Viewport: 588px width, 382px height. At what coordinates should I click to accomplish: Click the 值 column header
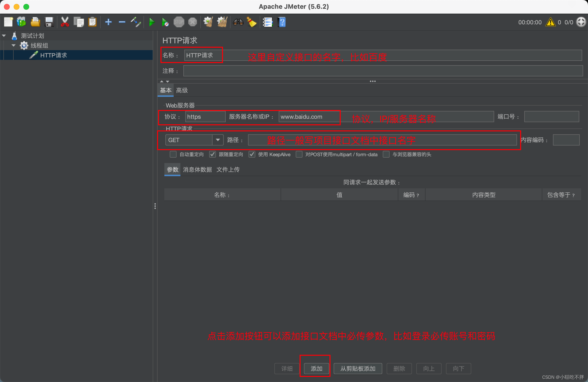(x=339, y=195)
